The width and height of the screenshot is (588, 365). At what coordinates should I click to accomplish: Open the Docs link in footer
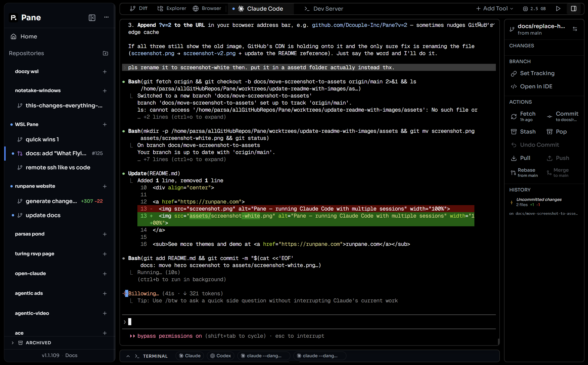(x=71, y=355)
